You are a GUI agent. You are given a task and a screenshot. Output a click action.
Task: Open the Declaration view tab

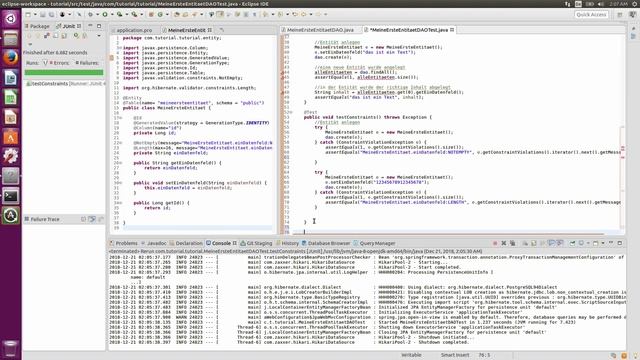pyautogui.click(x=186, y=243)
